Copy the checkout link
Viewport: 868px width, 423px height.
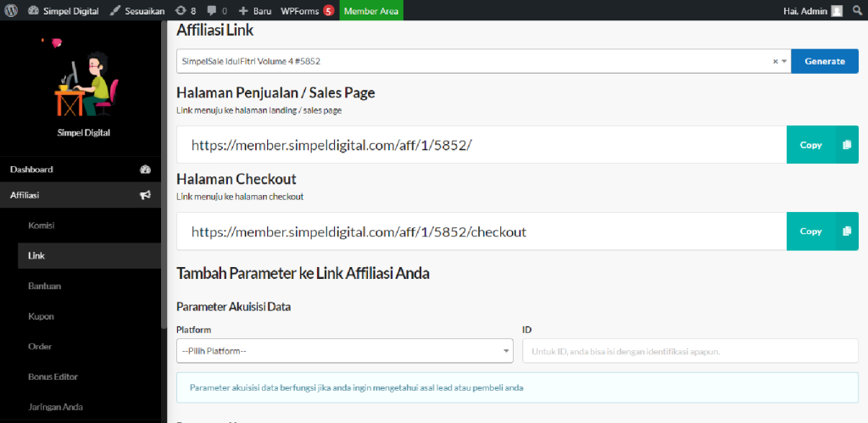point(811,231)
